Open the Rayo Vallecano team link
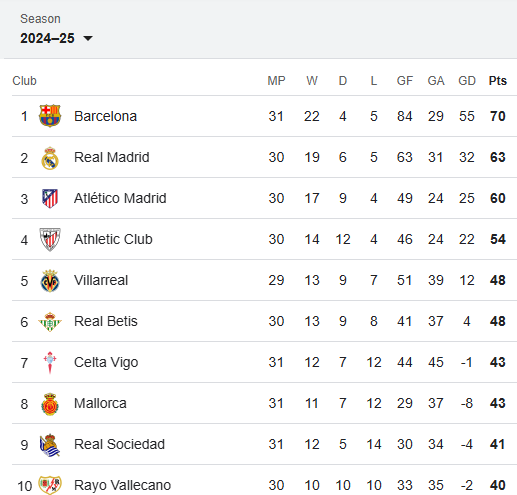 pos(122,485)
